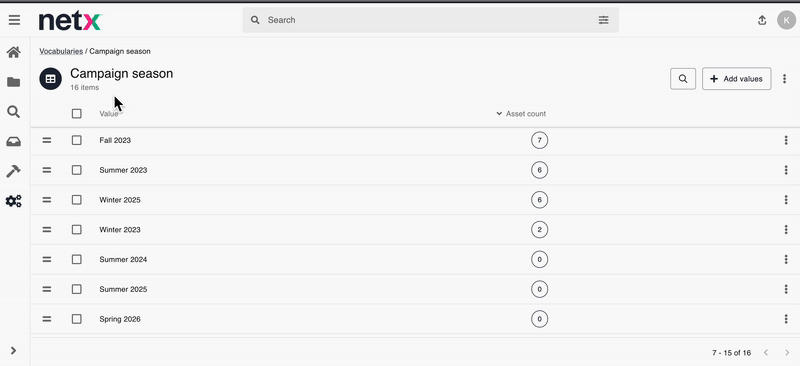Check the Winter 2023 checkbox

[77, 230]
